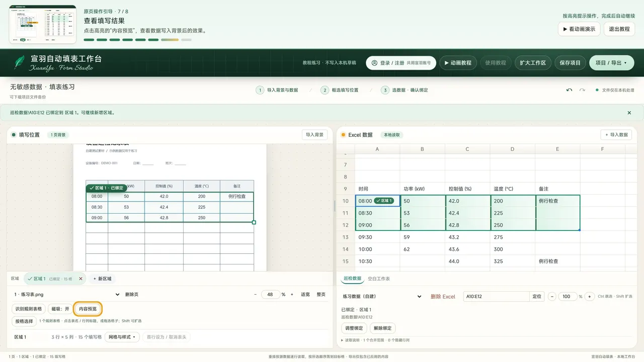Viewport: 644px width, 362px height.
Task: Click the undo arrow icon
Action: pos(569,90)
